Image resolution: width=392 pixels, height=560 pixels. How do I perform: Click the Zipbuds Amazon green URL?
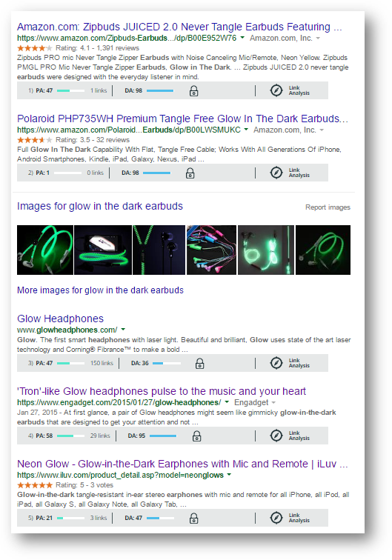click(x=127, y=38)
